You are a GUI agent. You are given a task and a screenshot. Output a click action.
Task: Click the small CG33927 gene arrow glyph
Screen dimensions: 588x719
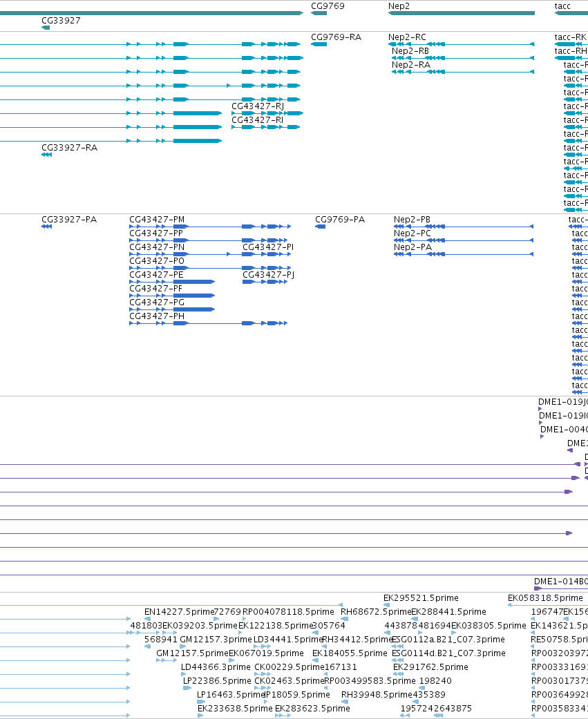46,28
